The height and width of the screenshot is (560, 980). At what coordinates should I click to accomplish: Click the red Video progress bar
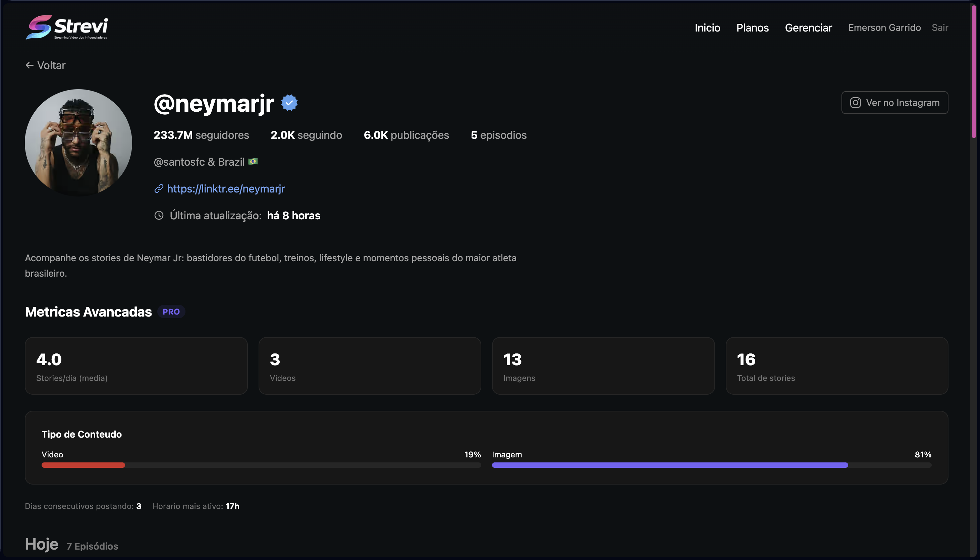83,465
